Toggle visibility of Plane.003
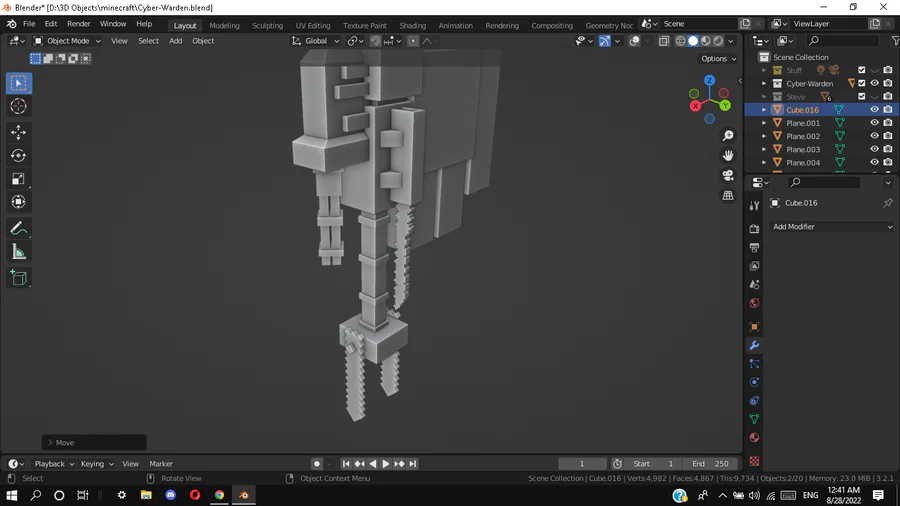This screenshot has width=900, height=506. (874, 149)
